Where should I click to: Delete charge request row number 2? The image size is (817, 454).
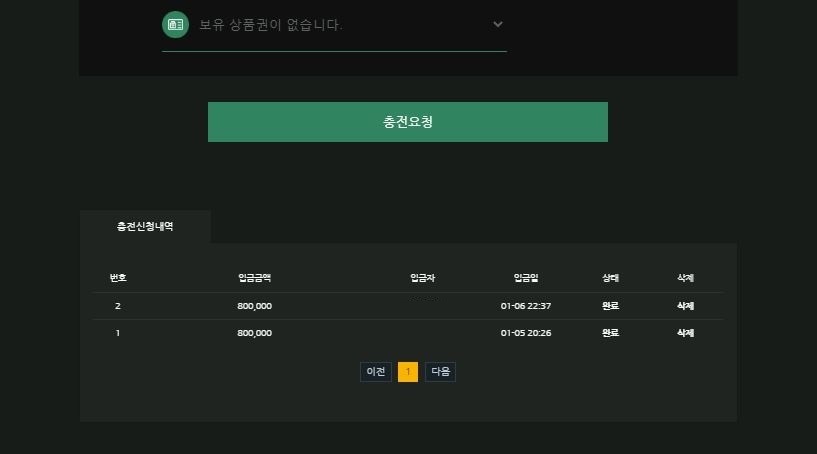[x=685, y=306]
